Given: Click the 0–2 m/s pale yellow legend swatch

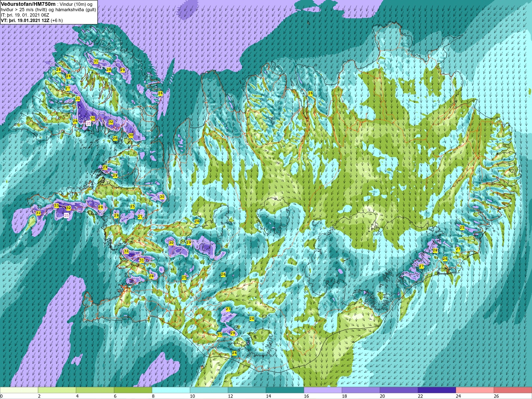Looking at the screenshot, I should click(19, 390).
